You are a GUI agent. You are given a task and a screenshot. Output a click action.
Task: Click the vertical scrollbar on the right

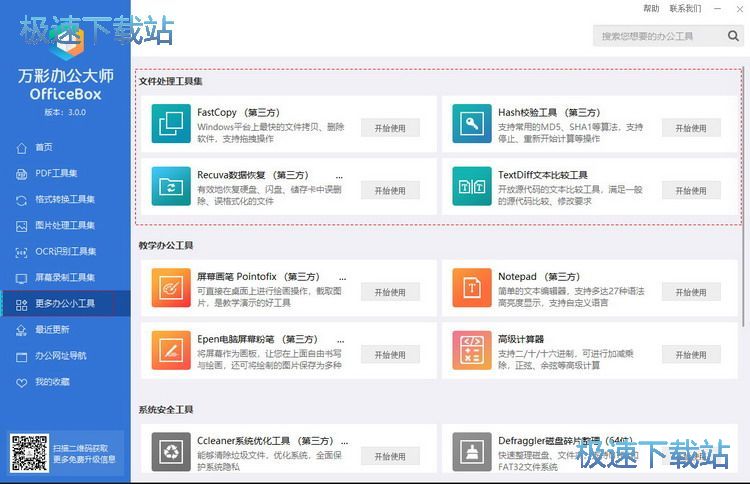coord(742,197)
